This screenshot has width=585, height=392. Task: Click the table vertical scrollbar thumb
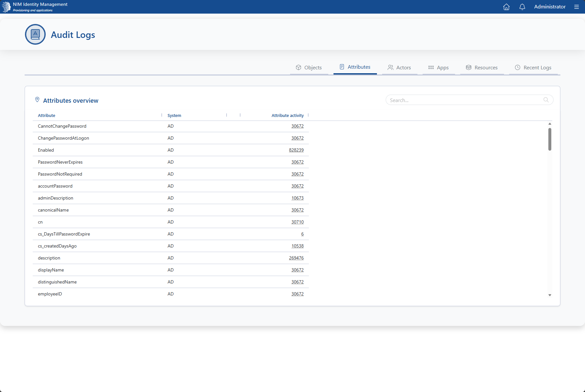click(x=550, y=139)
